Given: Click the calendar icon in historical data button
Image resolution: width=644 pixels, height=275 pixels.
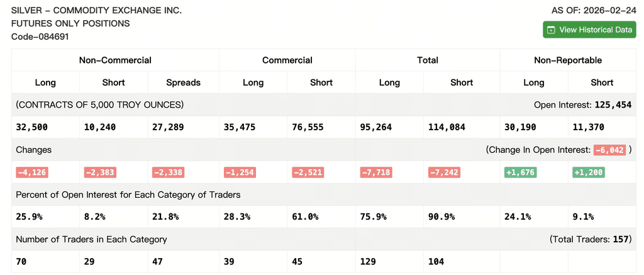Looking at the screenshot, I should pos(552,30).
